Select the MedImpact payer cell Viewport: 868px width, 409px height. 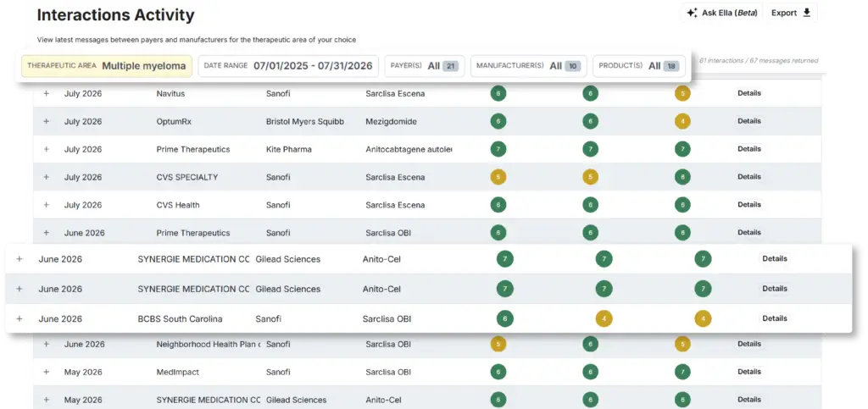178,372
